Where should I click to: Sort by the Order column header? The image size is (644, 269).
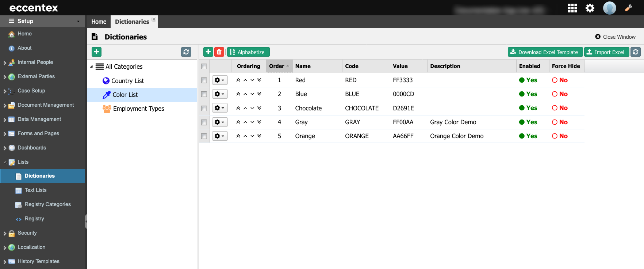(x=279, y=66)
